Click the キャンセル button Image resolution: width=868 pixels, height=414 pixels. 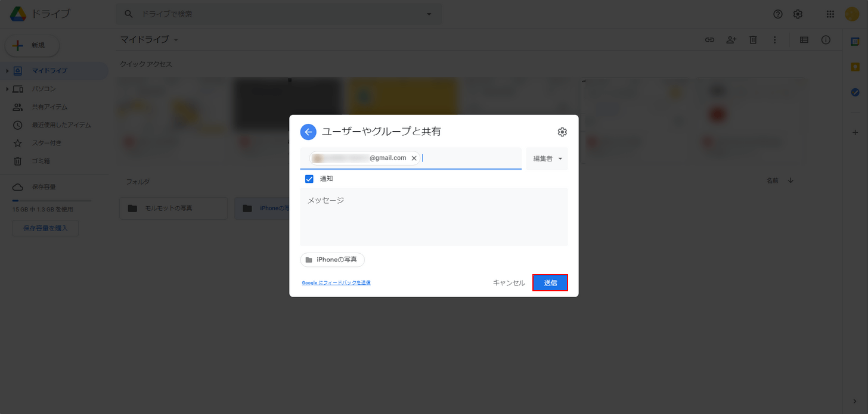click(509, 283)
